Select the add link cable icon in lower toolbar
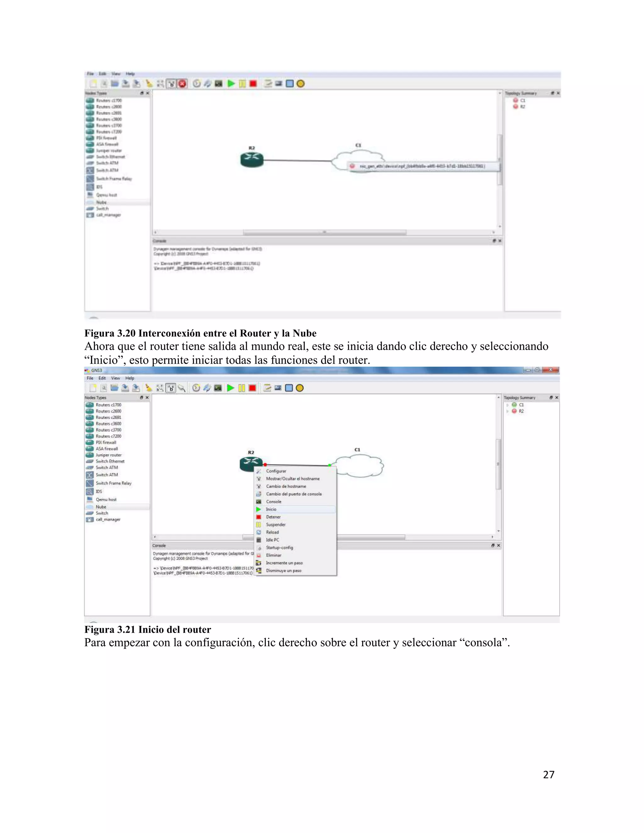Screen dimensions: 644x833 coord(182,388)
